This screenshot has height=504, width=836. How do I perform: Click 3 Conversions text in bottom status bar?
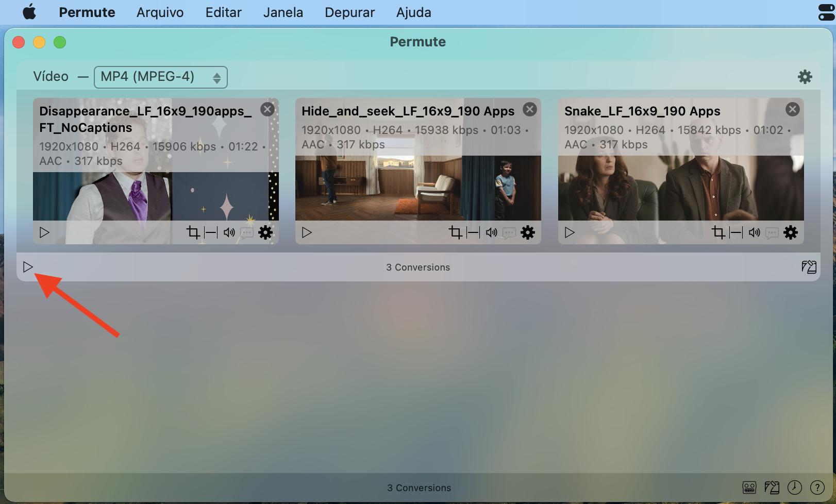419,488
